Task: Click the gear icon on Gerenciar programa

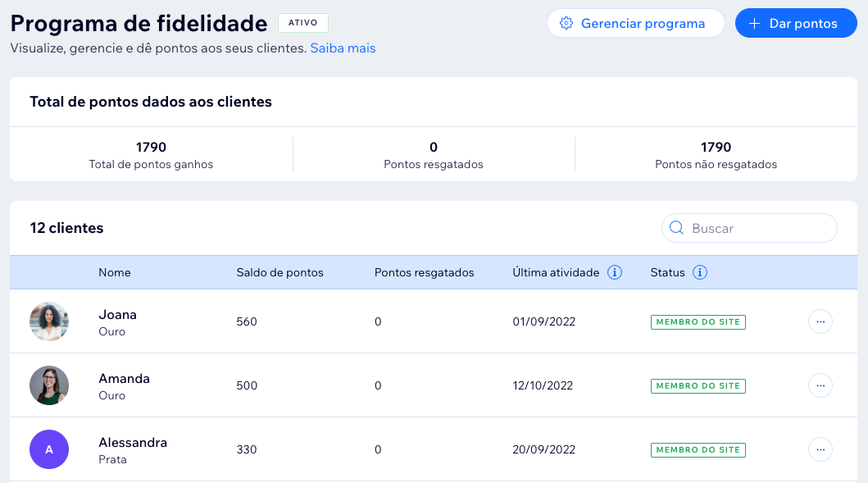Action: coord(566,23)
